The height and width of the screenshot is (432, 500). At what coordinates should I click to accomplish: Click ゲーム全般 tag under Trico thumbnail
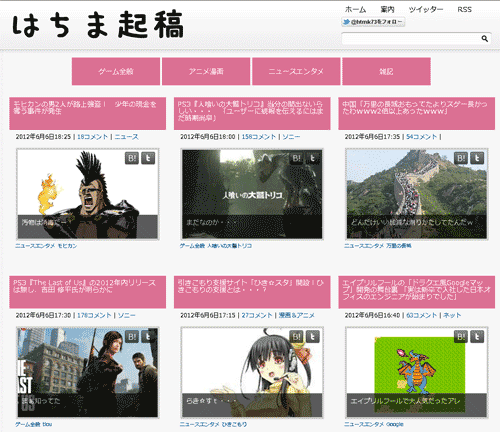192,246
